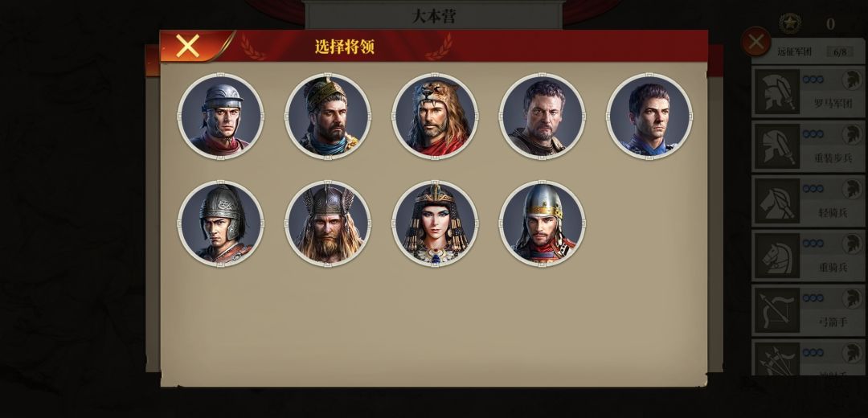
Task: Select the 重骑兵 heavy cavalry horse icon
Action: 777,256
